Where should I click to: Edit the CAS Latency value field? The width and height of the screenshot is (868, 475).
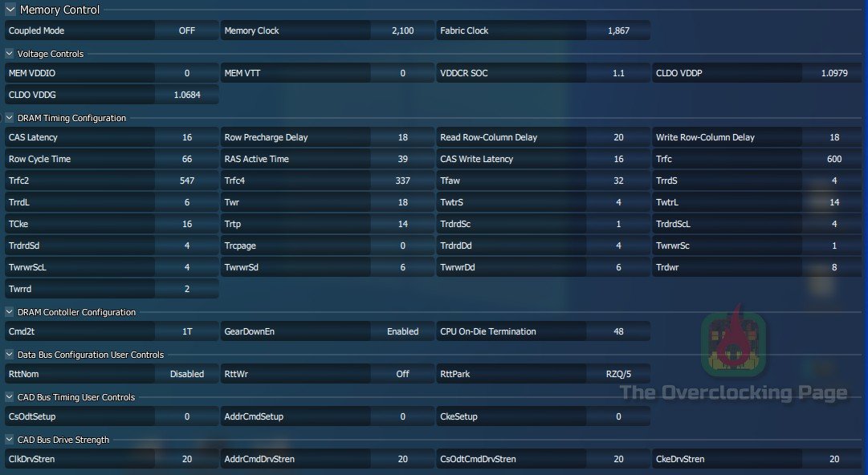(x=186, y=137)
